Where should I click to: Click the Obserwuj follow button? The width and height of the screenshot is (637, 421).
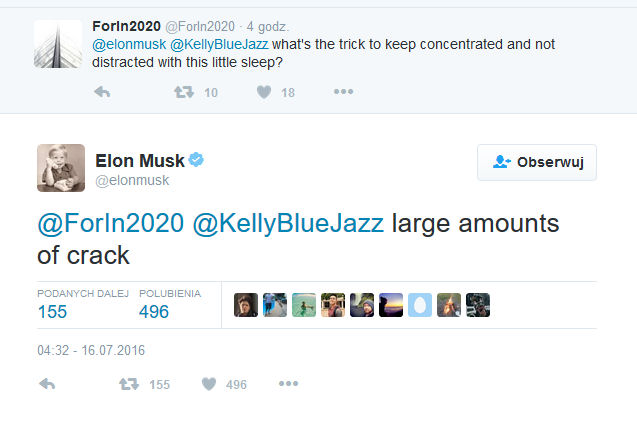(537, 162)
